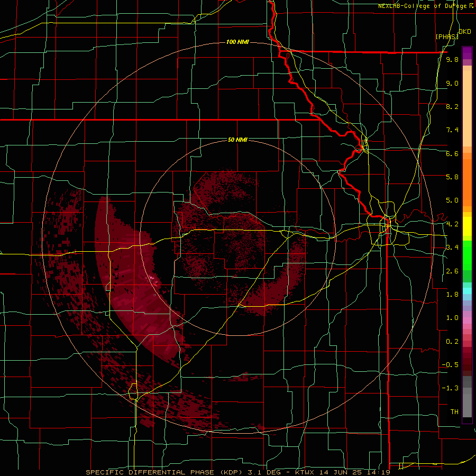Pick the orange band of the color bar
Image resolution: width=476 pixels, height=476 pixels.
tap(467, 183)
